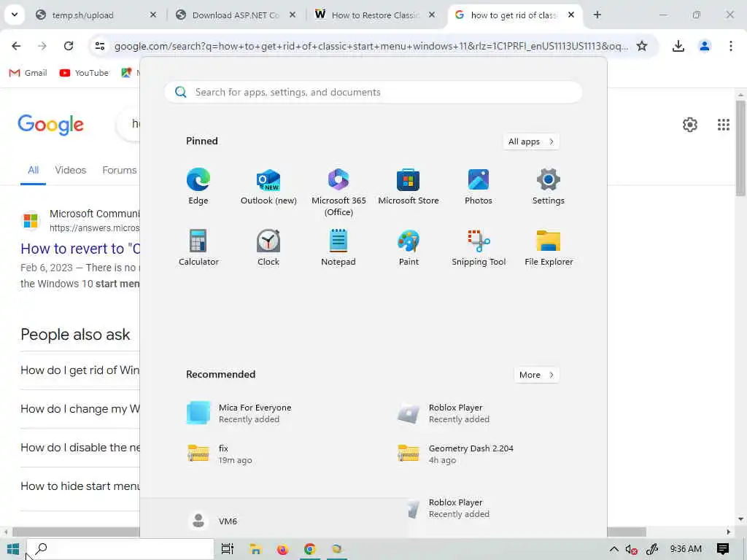Open the Paint app
747x560 pixels.
point(409,247)
